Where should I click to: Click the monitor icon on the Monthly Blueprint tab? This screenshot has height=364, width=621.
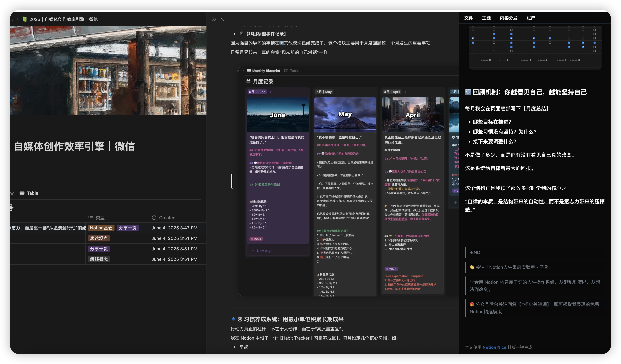pyautogui.click(x=249, y=71)
